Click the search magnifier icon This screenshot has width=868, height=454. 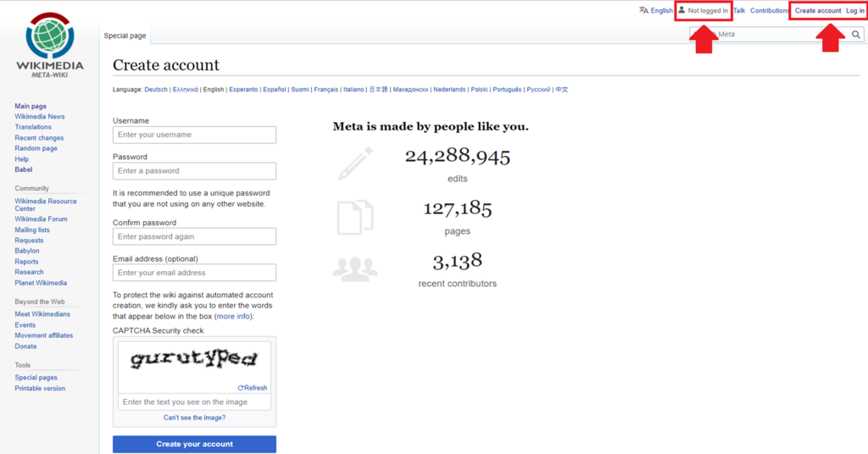(x=856, y=34)
